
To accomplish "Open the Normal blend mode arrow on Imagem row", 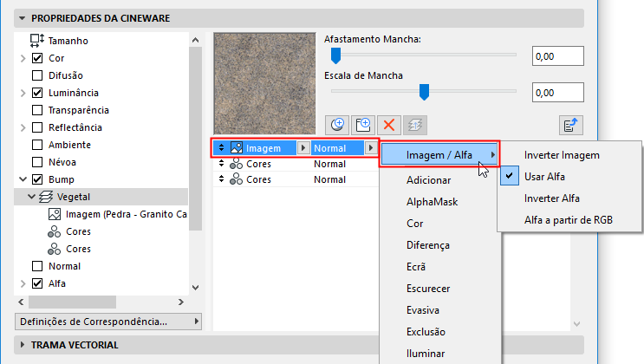I will [x=370, y=148].
